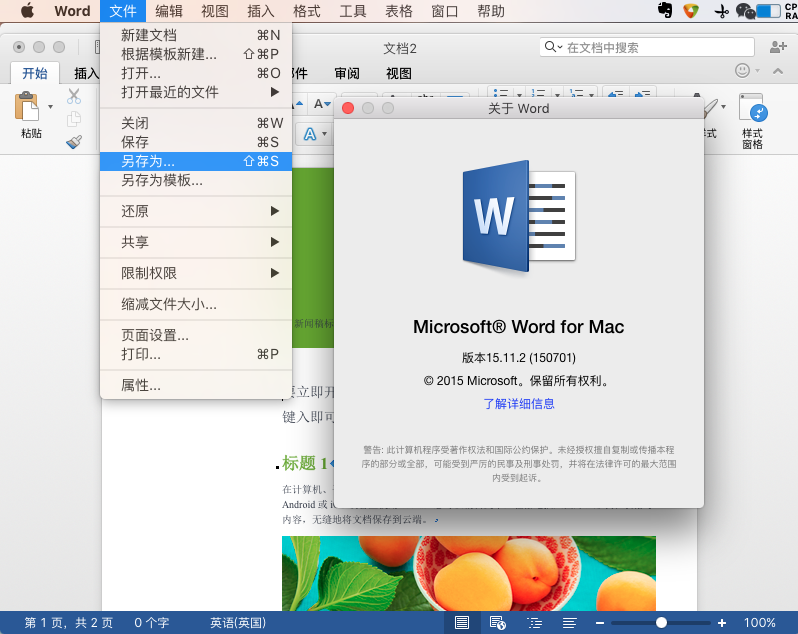Click the Increase Indent icon

pyautogui.click(x=643, y=94)
